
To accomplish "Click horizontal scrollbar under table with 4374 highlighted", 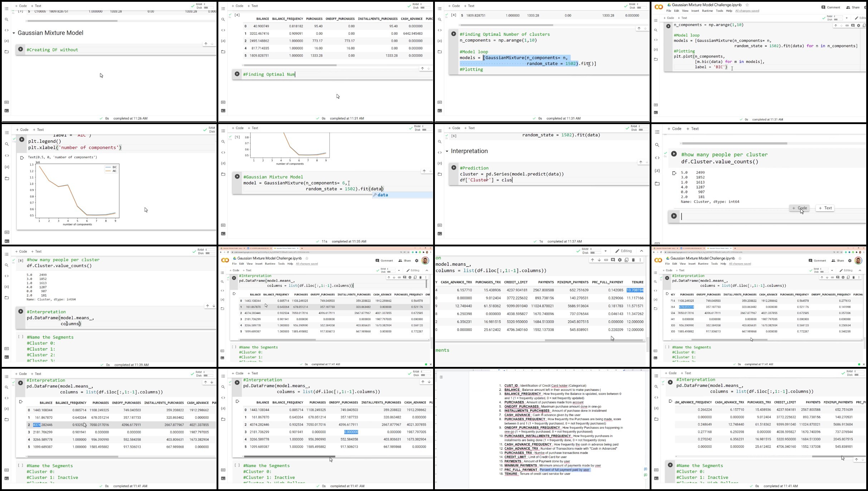I will [73, 457].
